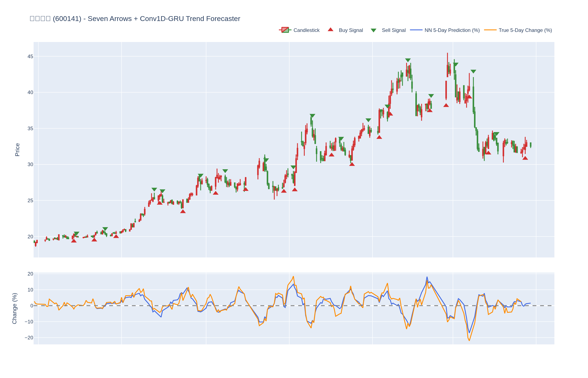Click the lowest-priced buy signal below the first candles

(74, 241)
